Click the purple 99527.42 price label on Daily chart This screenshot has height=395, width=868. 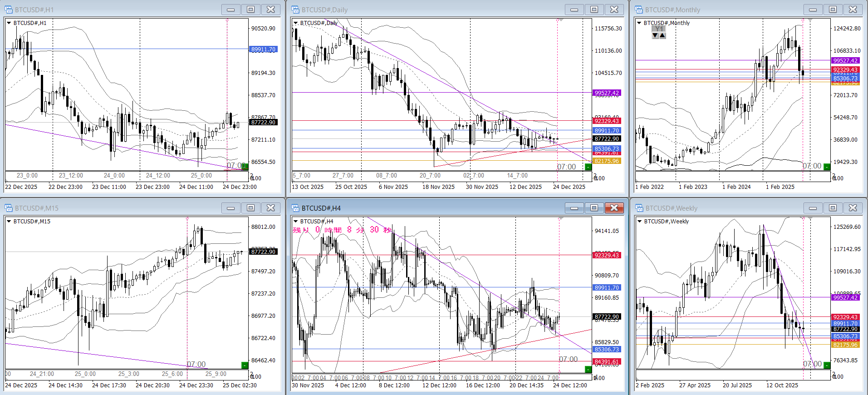click(x=607, y=93)
